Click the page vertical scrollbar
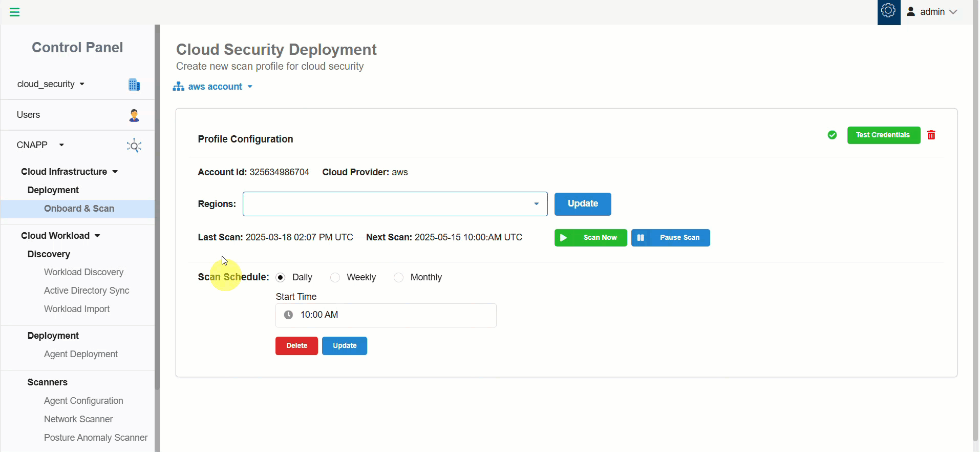The image size is (980, 452). coord(975,220)
